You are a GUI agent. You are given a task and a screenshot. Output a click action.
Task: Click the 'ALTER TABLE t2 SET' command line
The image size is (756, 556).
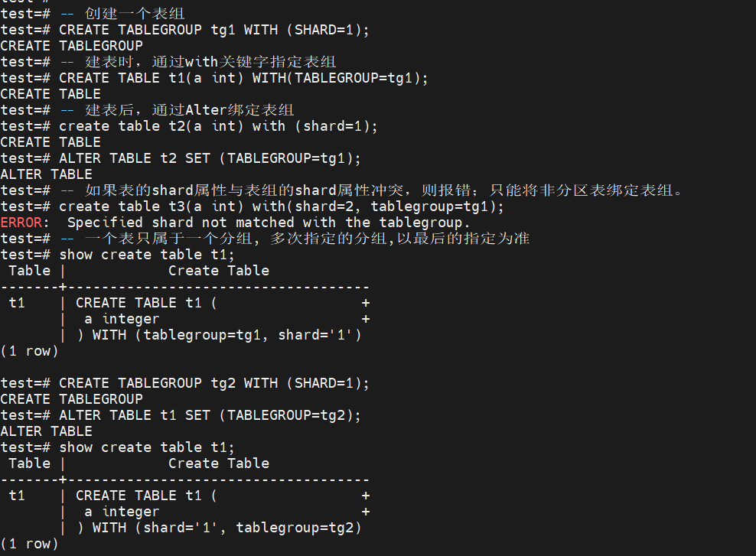209,158
